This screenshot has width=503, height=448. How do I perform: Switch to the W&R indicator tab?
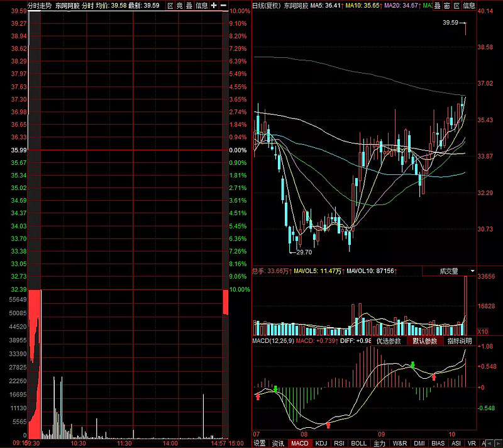click(400, 443)
